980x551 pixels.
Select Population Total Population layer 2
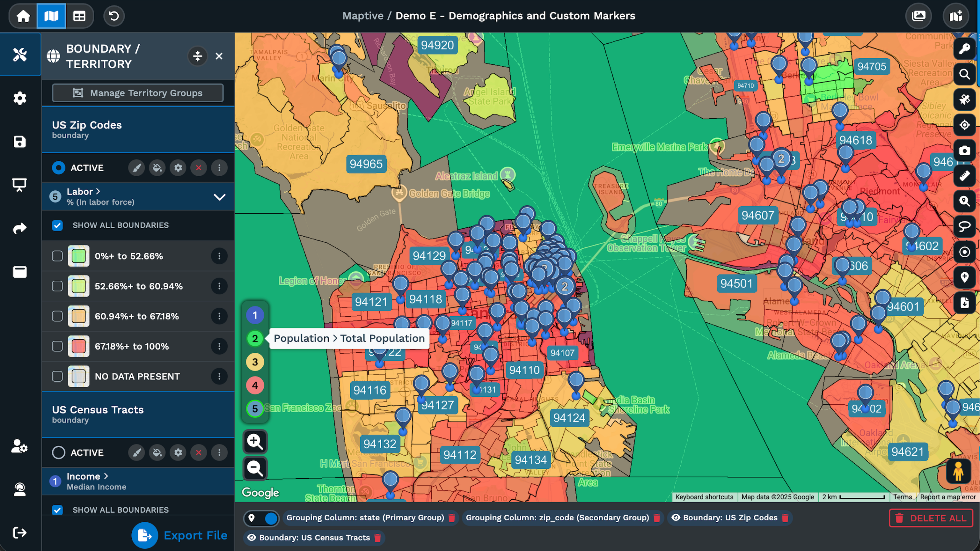click(x=255, y=338)
